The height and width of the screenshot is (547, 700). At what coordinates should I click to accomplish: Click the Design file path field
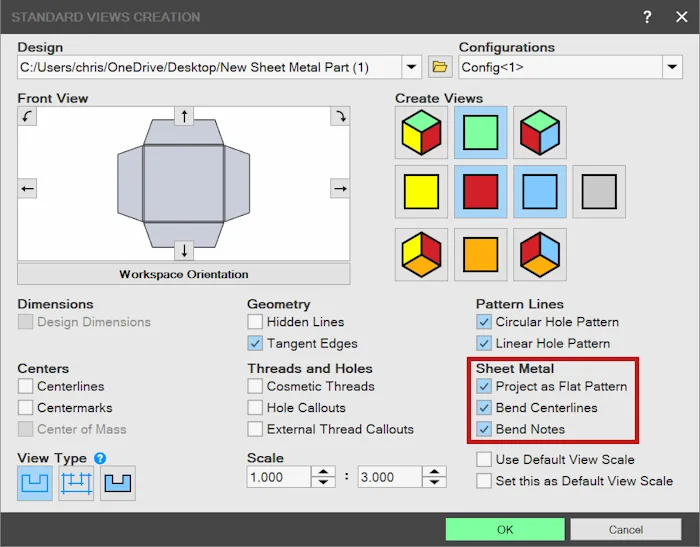click(209, 67)
